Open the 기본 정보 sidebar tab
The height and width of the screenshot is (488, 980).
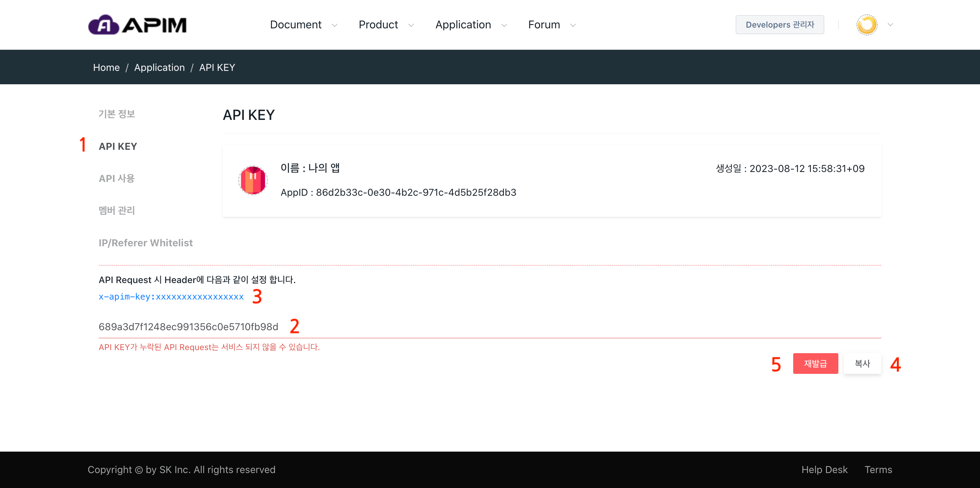pyautogui.click(x=117, y=114)
